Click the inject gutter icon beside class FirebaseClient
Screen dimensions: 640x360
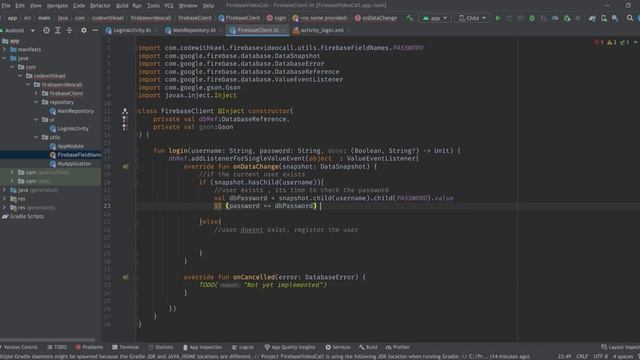point(125,111)
